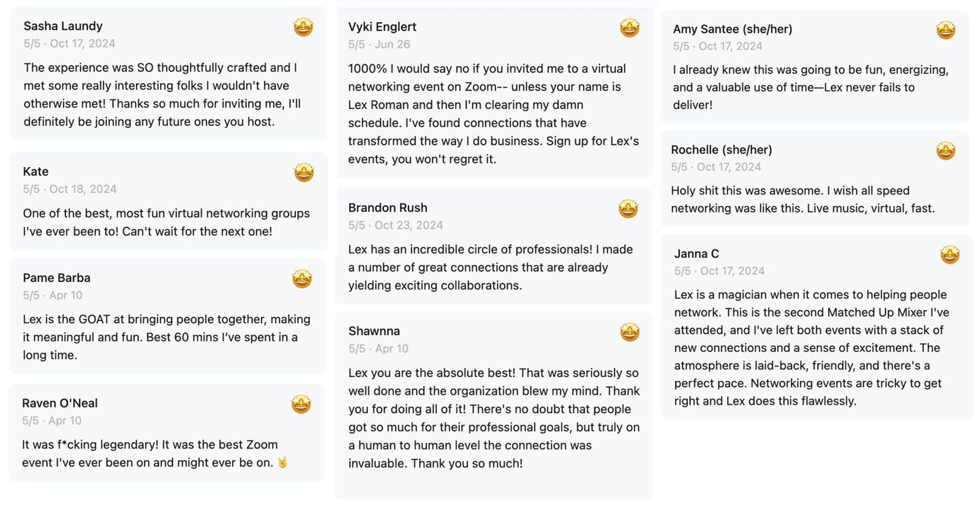Click star-struck emoji on Raven O'Neal's review
This screenshot has height=508, width=980.
[x=301, y=404]
